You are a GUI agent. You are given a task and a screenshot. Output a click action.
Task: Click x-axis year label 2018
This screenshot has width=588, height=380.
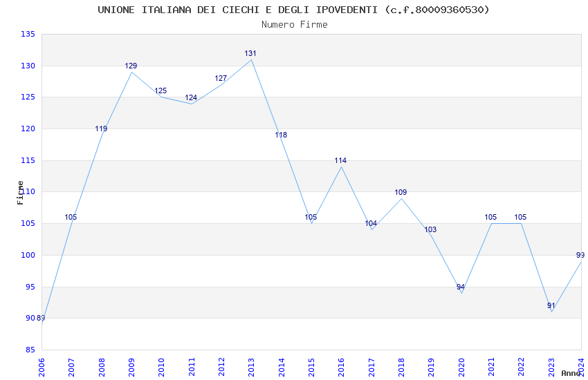tap(402, 368)
